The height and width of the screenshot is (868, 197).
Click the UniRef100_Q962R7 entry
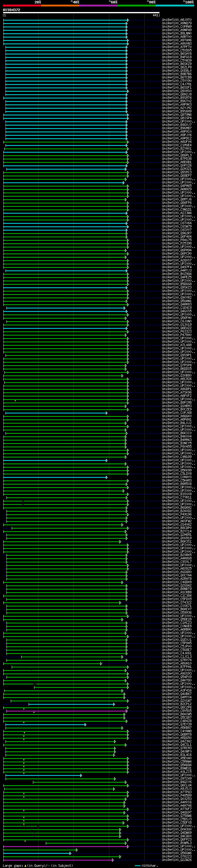point(177,233)
